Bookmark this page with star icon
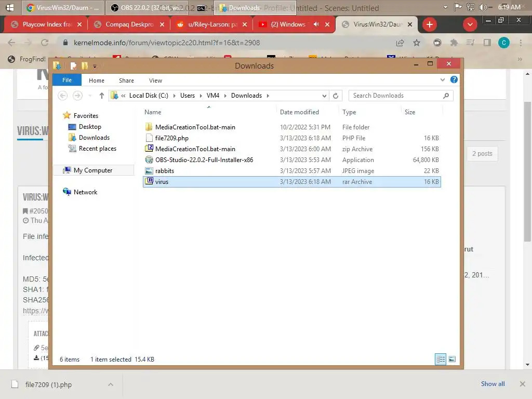 (417, 43)
